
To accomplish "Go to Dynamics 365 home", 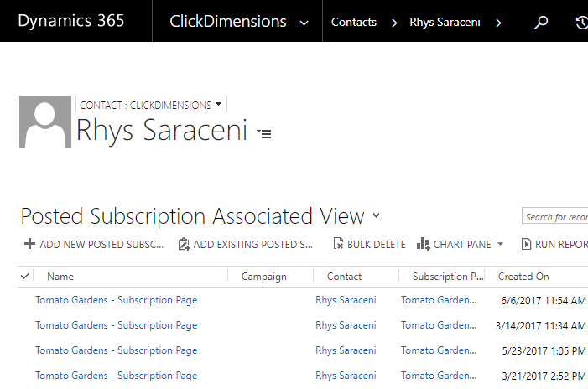I will [x=70, y=21].
